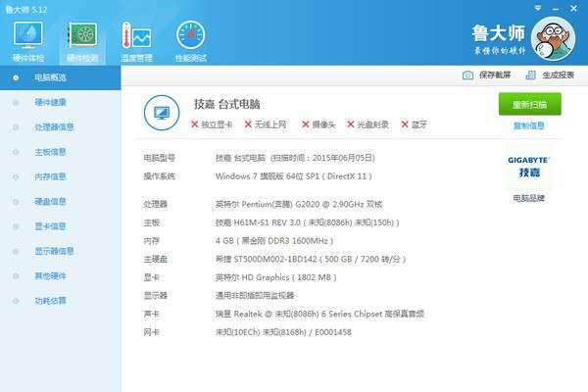Click the 电脑型号 scan date value
The image size is (588, 392).
point(295,158)
